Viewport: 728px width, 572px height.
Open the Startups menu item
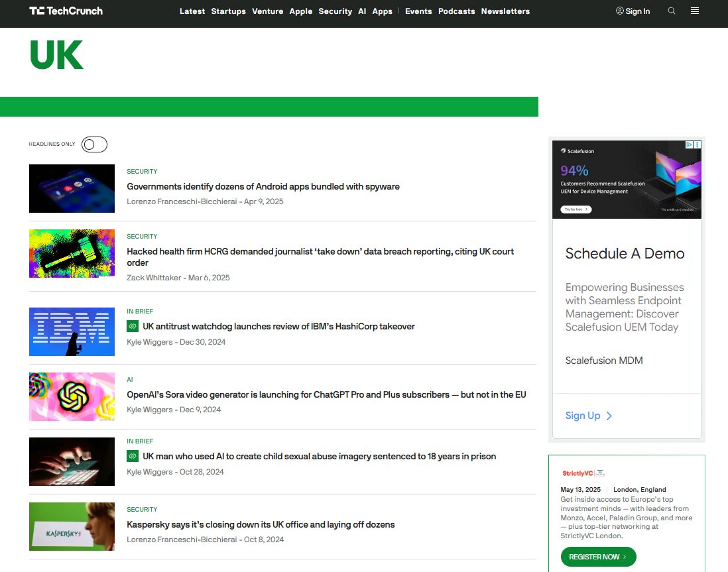229,11
